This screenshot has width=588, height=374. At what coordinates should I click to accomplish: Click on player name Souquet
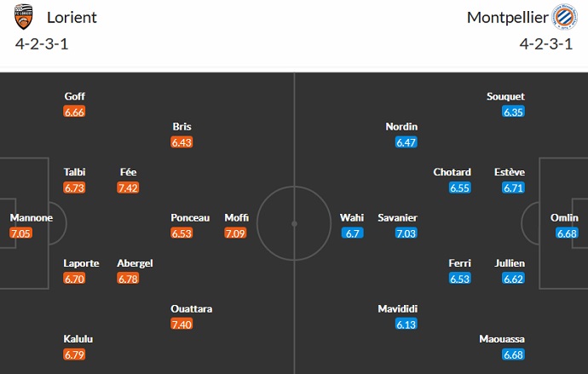(505, 96)
